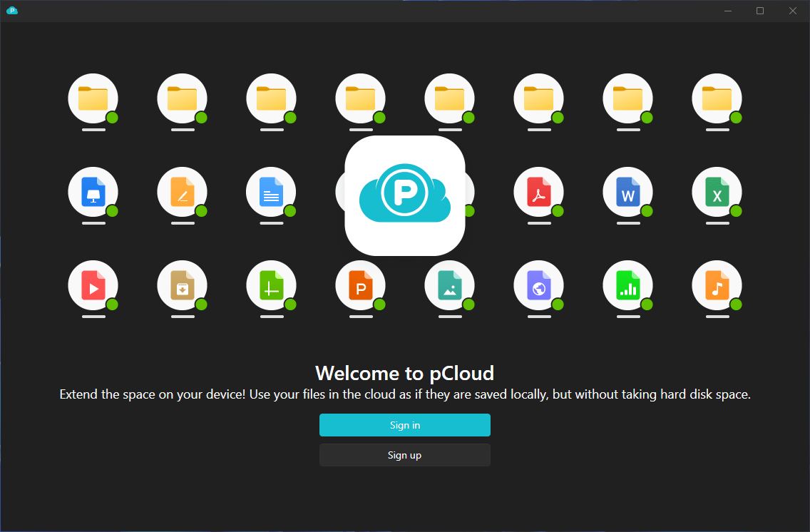810x532 pixels.
Task: Maximize the pCloud window
Action: 760,11
